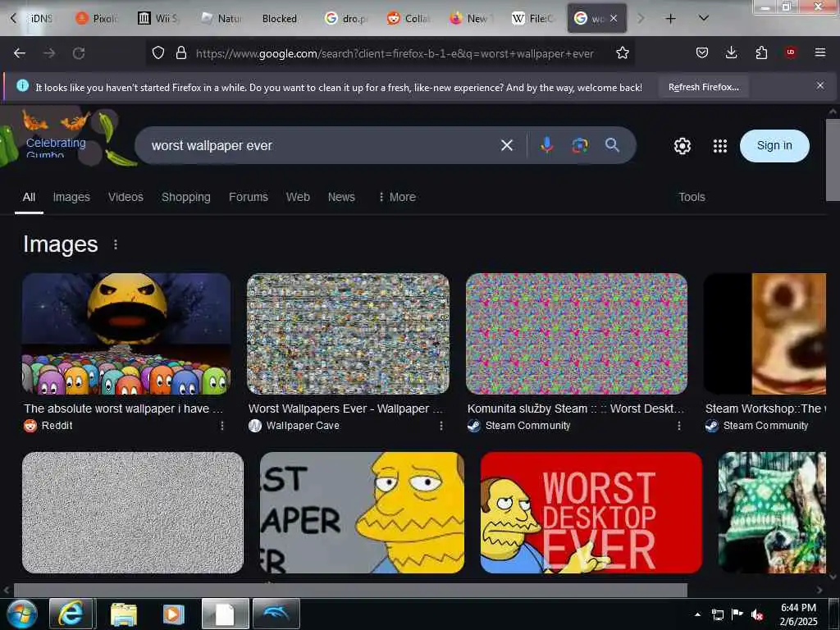
Task: Click the padlock site security icon
Action: 181,52
